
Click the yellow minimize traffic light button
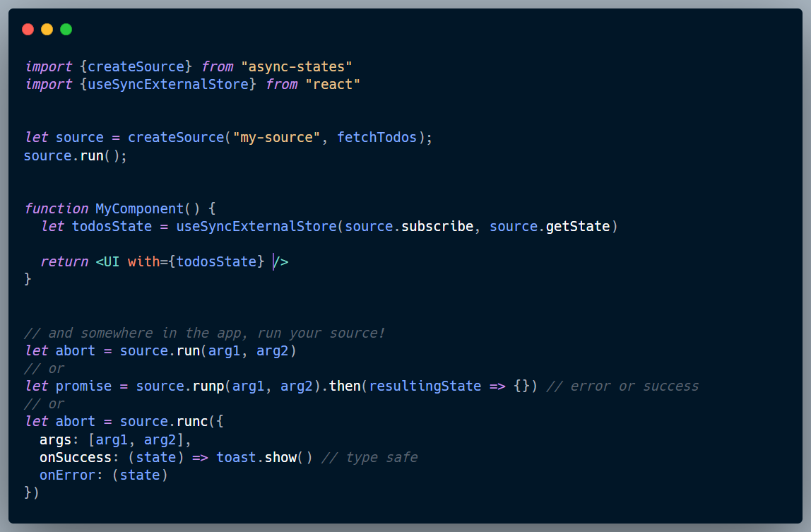click(47, 29)
